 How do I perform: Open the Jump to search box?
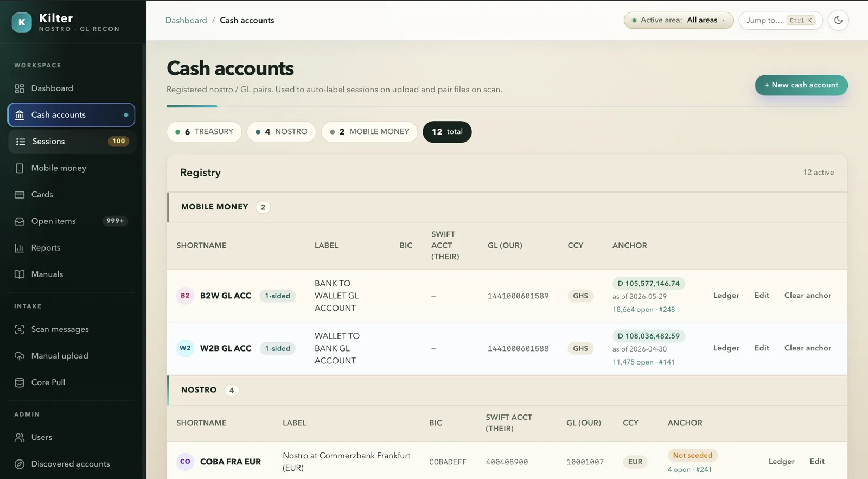point(780,20)
